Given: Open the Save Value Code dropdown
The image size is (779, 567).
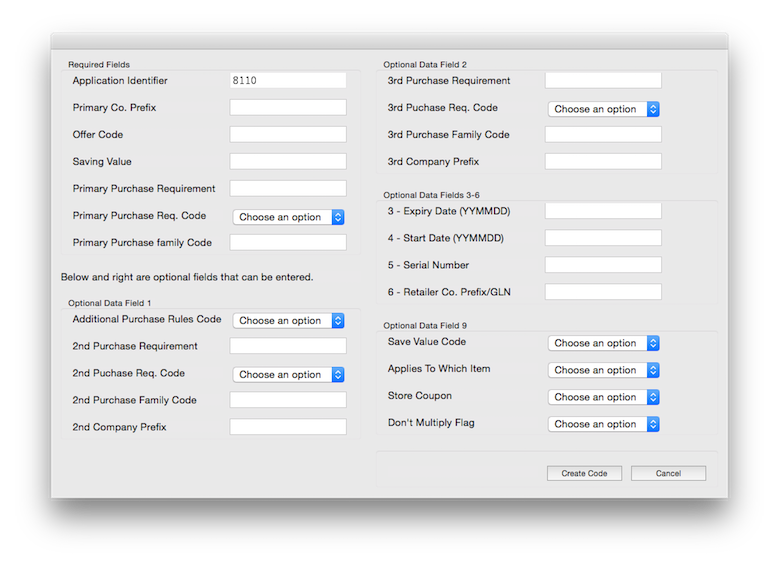Looking at the screenshot, I should tap(603, 343).
